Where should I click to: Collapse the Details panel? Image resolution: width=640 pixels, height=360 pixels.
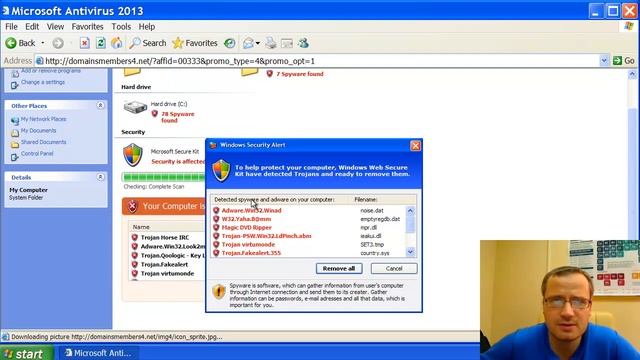[x=100, y=177]
